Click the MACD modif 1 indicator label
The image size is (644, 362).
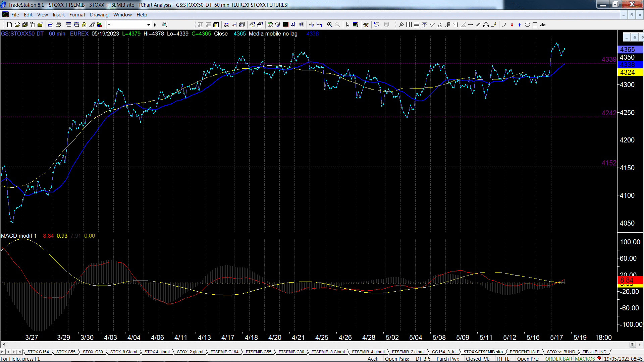click(19, 236)
